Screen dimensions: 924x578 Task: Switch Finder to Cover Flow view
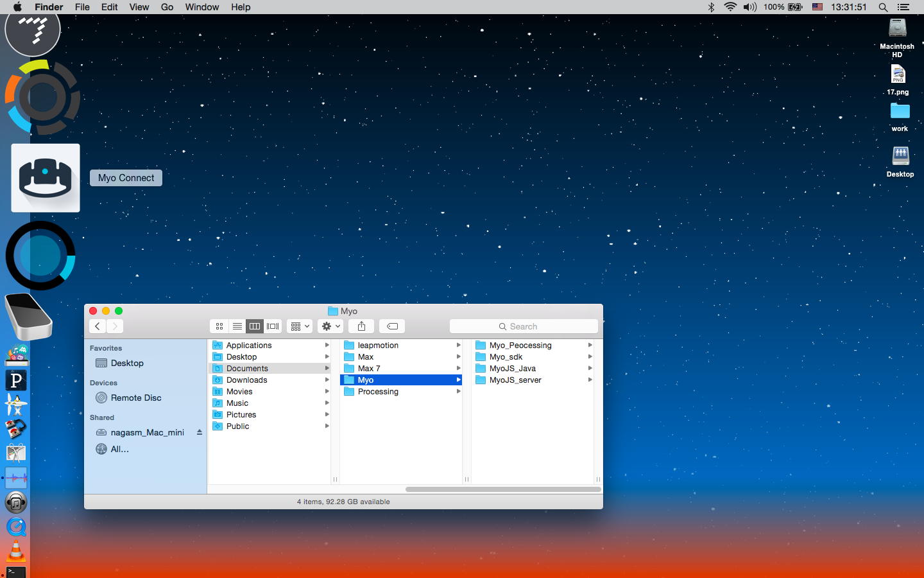coord(273,326)
